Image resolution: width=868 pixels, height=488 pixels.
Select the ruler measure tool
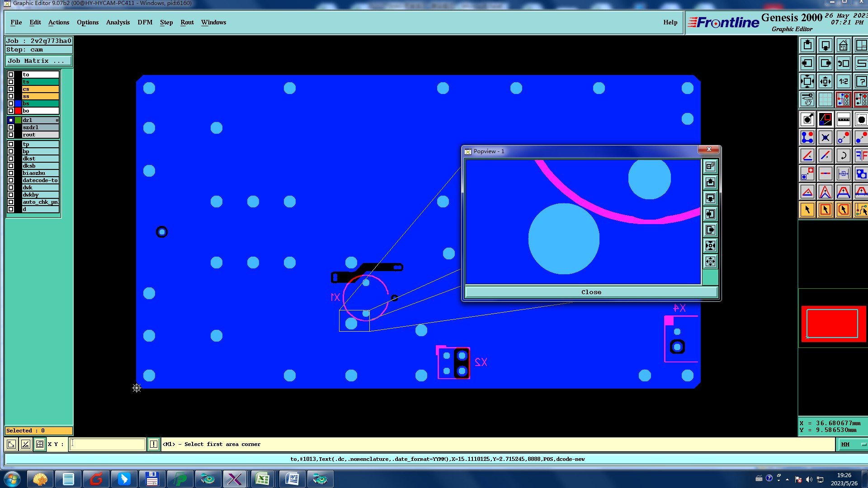point(843,120)
